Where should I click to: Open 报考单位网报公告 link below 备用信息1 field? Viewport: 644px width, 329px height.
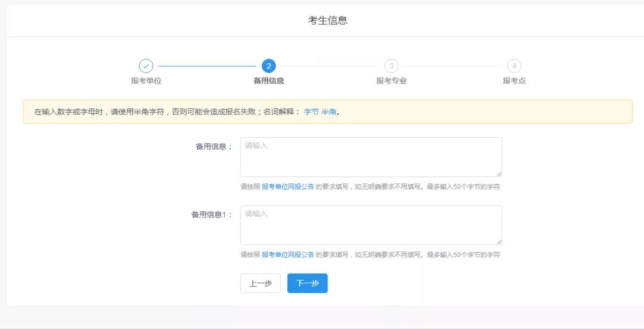[x=287, y=254]
